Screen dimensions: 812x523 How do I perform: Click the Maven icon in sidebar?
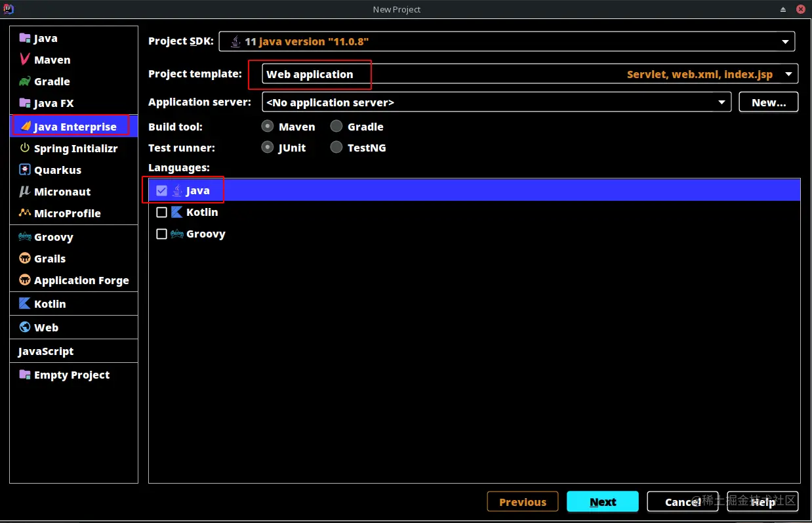[25, 60]
